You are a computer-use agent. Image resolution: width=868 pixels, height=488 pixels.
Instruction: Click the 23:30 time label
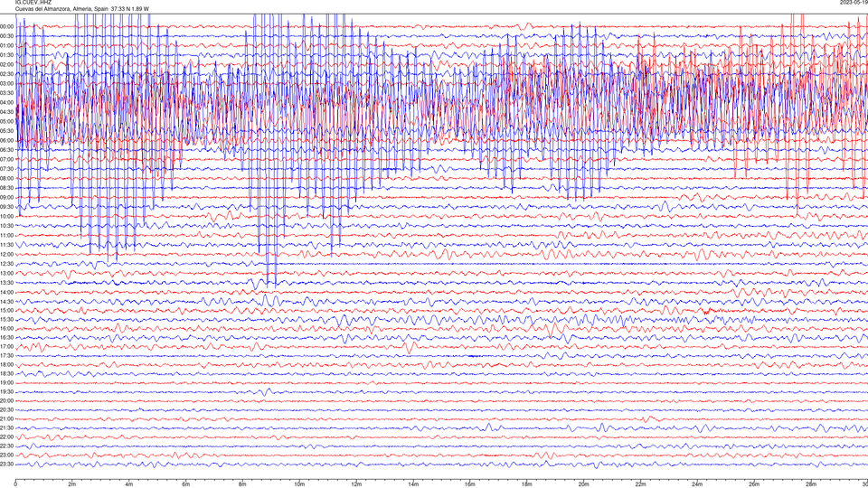[6, 465]
